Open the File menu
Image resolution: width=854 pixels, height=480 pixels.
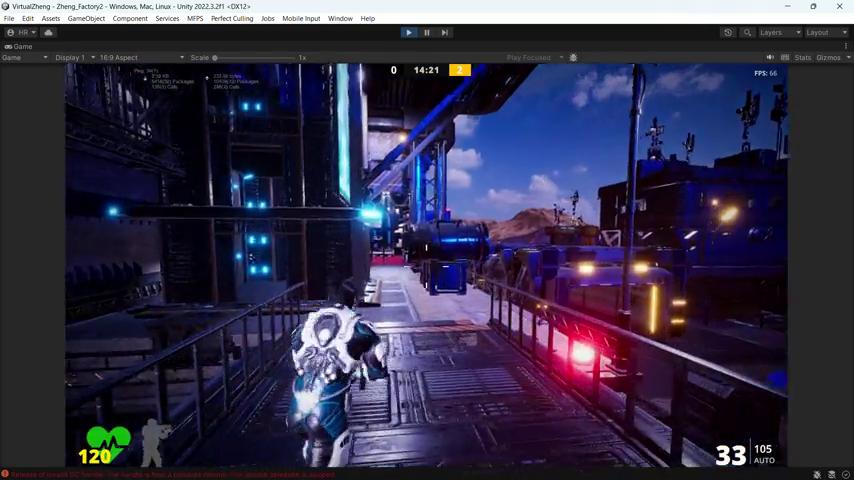click(9, 19)
